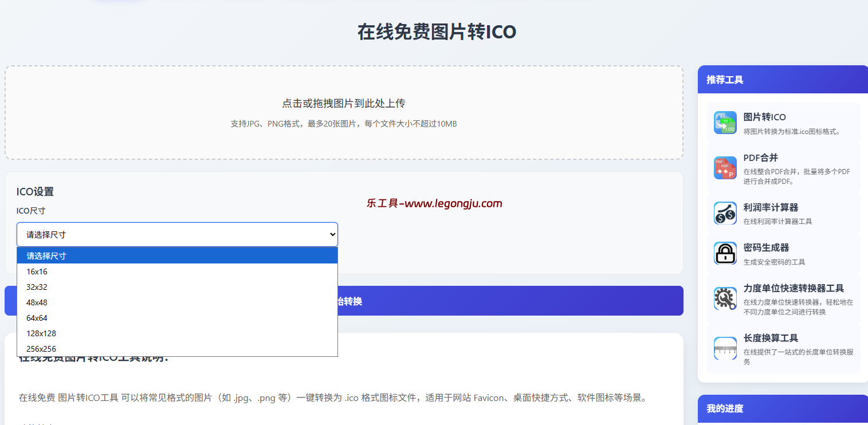
Task: Click the 利润率计算器 chart icon
Action: coord(725,213)
